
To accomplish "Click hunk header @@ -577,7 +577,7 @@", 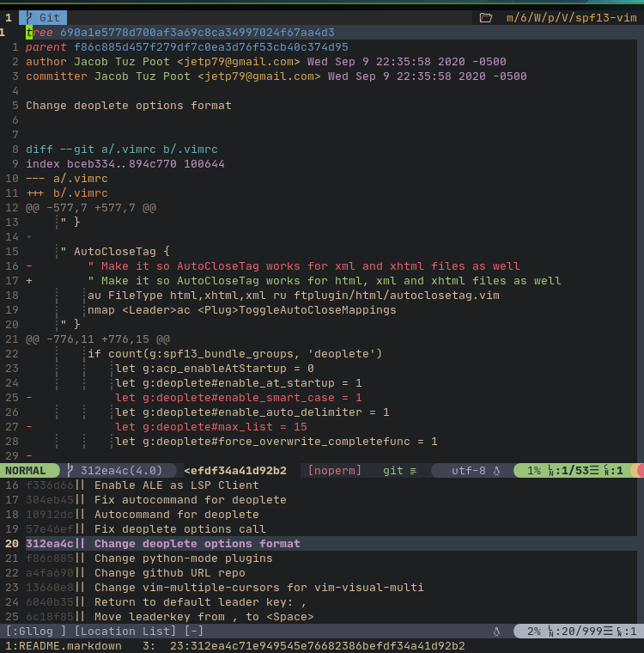I will (91, 207).
